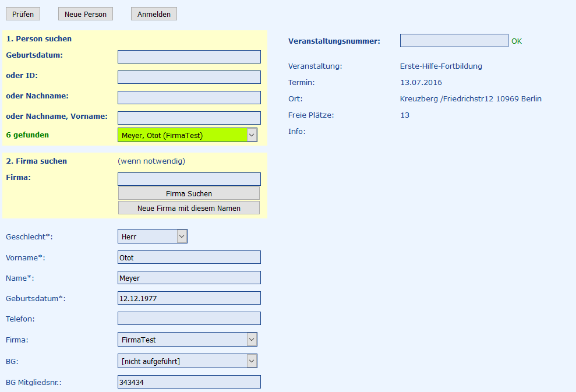The width and height of the screenshot is (576, 392).
Task: Edit the Geburtsdatum field with 12.12.1977
Action: pyautogui.click(x=189, y=298)
